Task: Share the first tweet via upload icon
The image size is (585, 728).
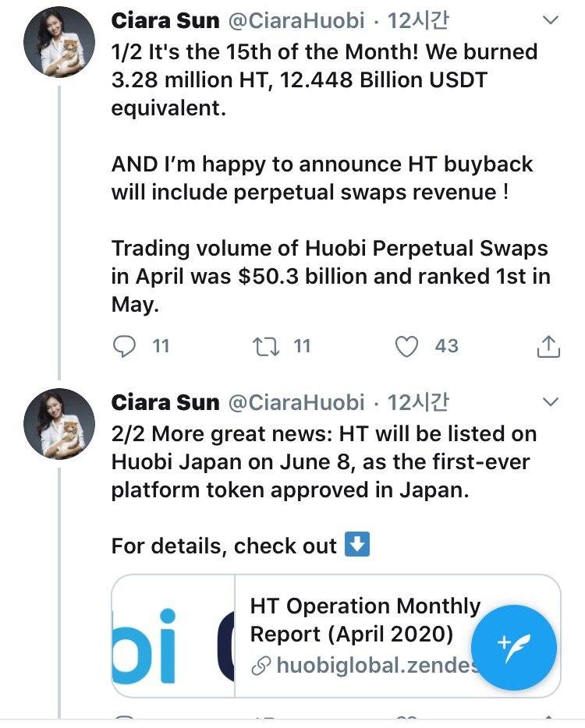Action: [x=548, y=346]
